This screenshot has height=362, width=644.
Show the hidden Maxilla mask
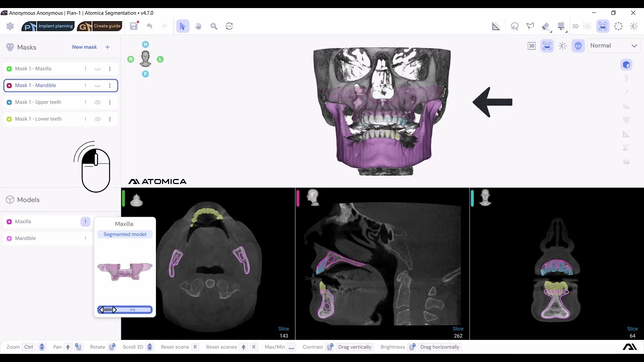[98, 69]
